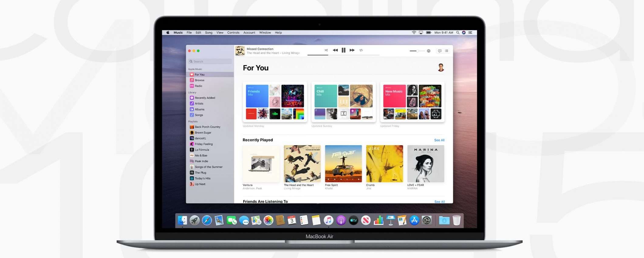Show the lyrics panel
The image size is (644, 258).
pos(440,51)
